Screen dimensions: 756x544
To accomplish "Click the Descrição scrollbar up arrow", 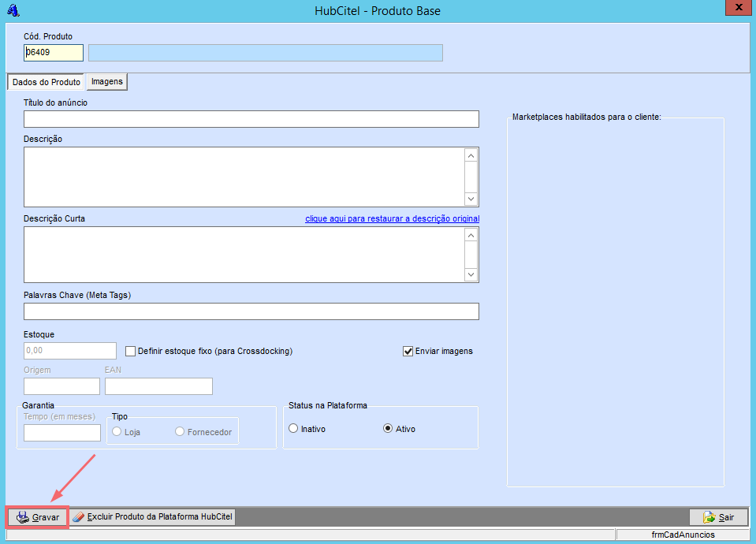I will 471,155.
